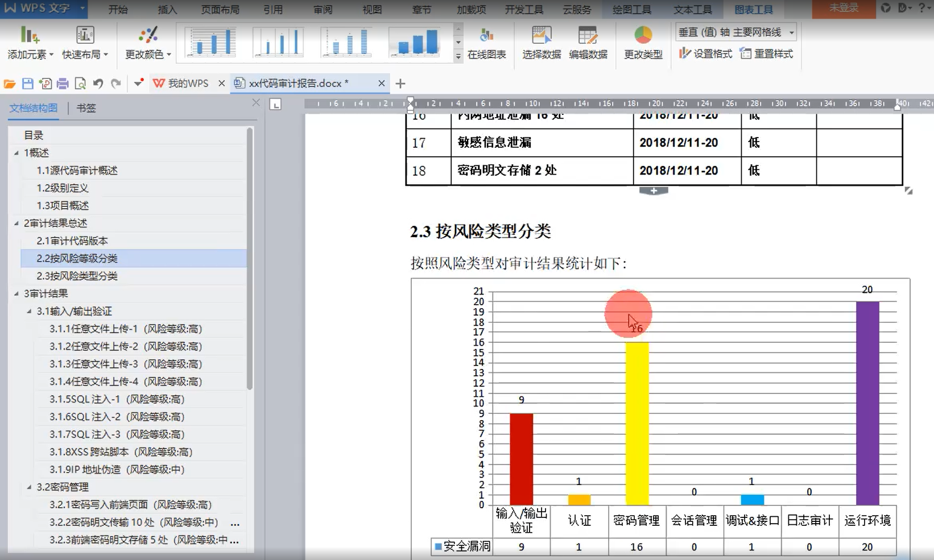Click the 设置格式 format settings icon

pyautogui.click(x=705, y=54)
